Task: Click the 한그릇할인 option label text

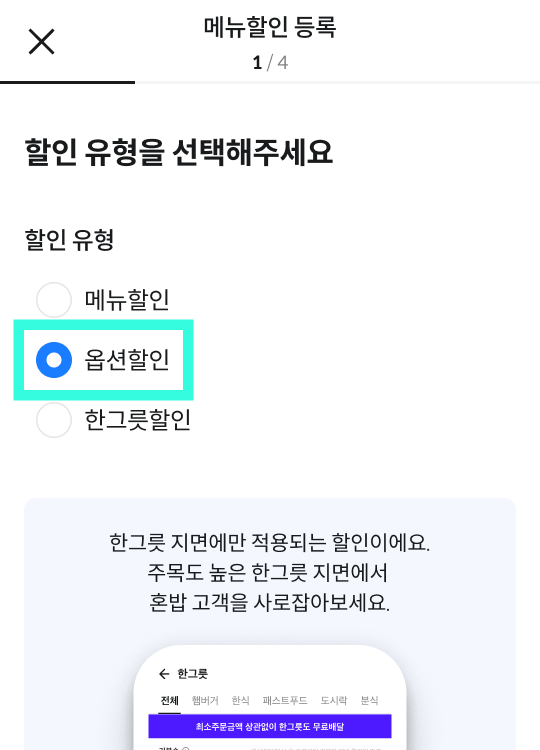Action: click(138, 419)
